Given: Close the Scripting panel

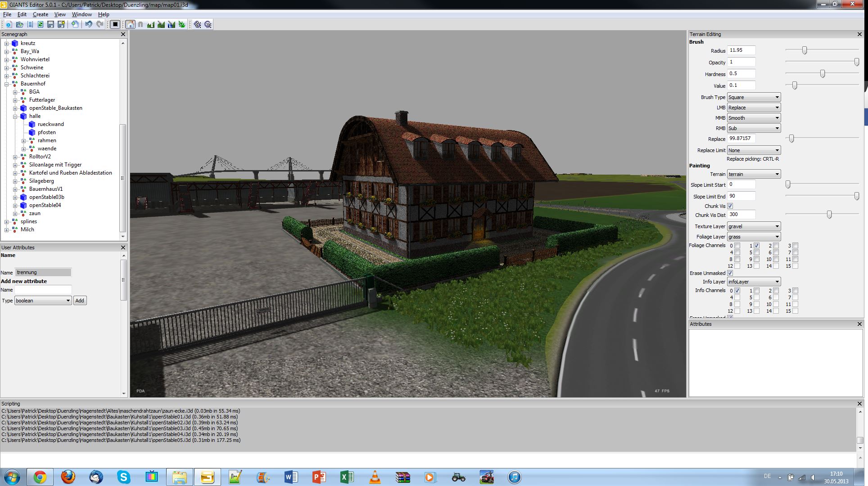Looking at the screenshot, I should 859,404.
